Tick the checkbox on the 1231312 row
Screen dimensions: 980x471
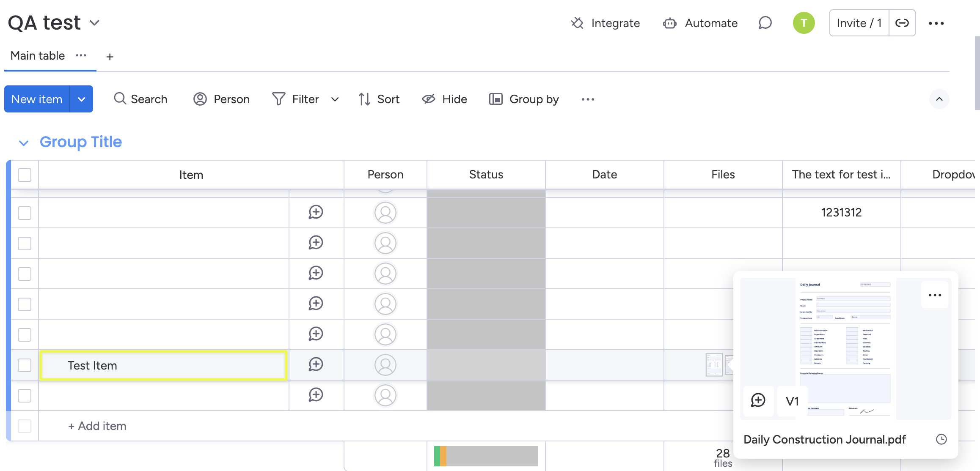tap(25, 213)
